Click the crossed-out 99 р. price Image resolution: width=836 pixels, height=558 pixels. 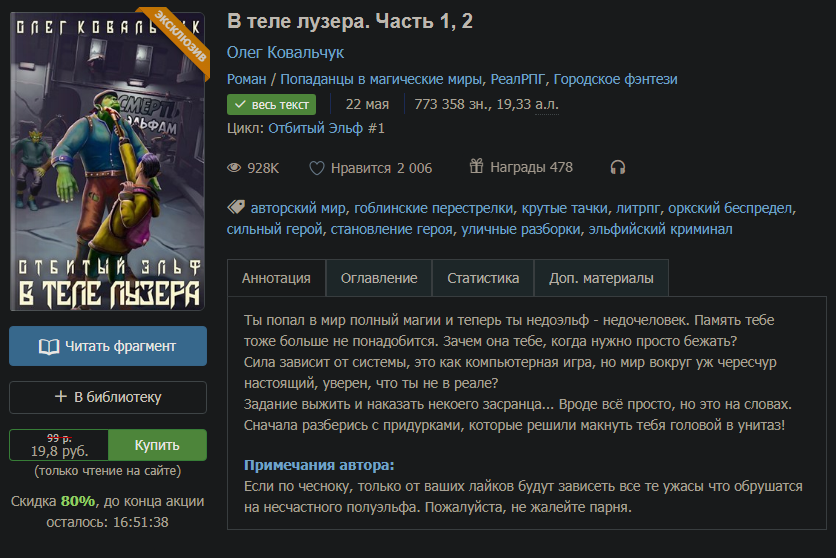tap(59, 438)
